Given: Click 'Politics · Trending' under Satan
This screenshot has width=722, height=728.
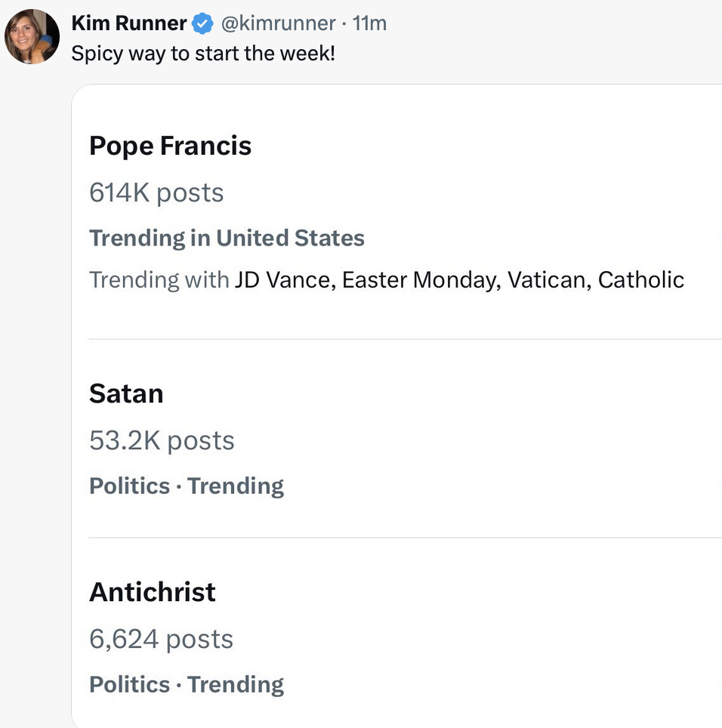Looking at the screenshot, I should coord(187,486).
